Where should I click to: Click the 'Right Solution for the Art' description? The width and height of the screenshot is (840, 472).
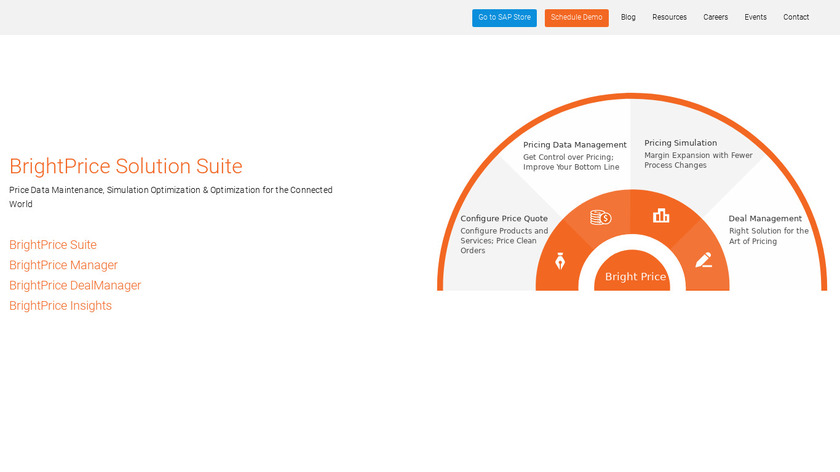769,236
